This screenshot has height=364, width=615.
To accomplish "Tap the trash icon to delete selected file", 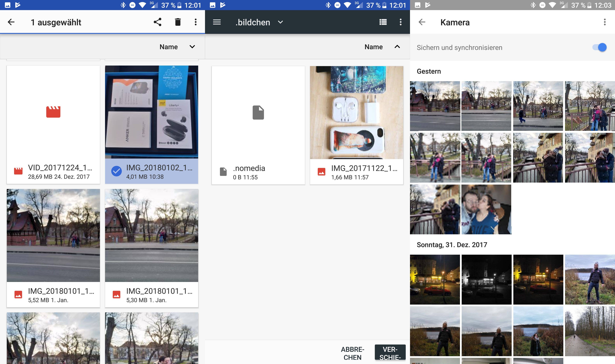I will [x=177, y=22].
